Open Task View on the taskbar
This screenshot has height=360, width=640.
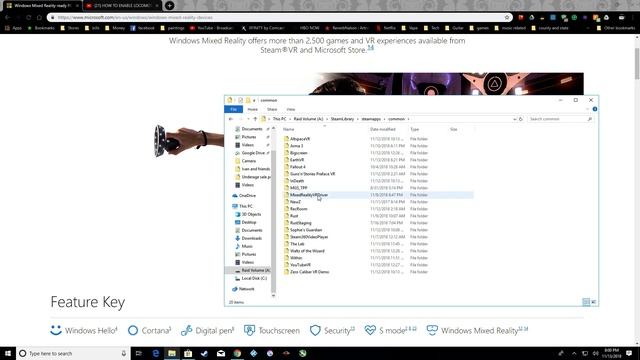coord(139,353)
